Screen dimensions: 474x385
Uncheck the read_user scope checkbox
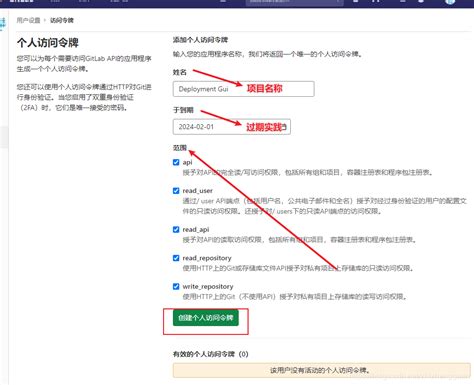pos(176,191)
